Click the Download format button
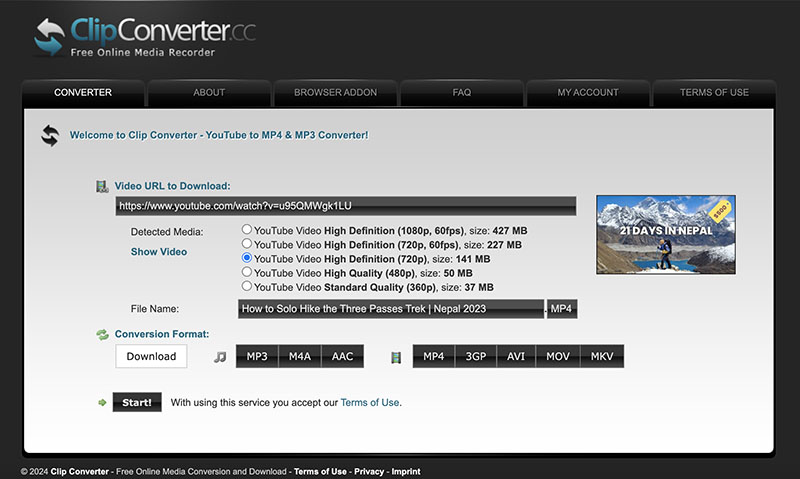Screen dimensions: 800x479 point(151,356)
